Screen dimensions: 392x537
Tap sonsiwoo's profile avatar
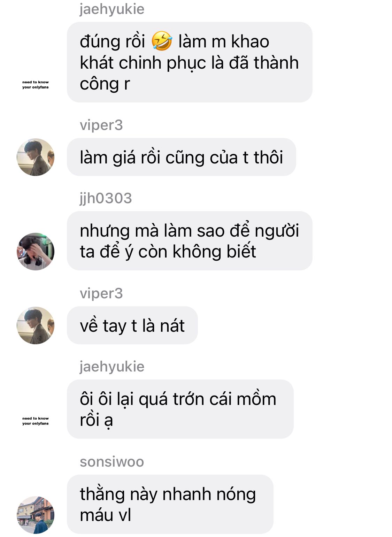pos(36,515)
